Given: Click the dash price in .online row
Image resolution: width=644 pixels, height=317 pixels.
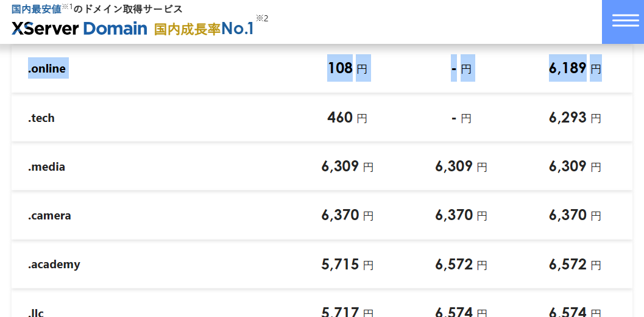Looking at the screenshot, I should tap(461, 69).
